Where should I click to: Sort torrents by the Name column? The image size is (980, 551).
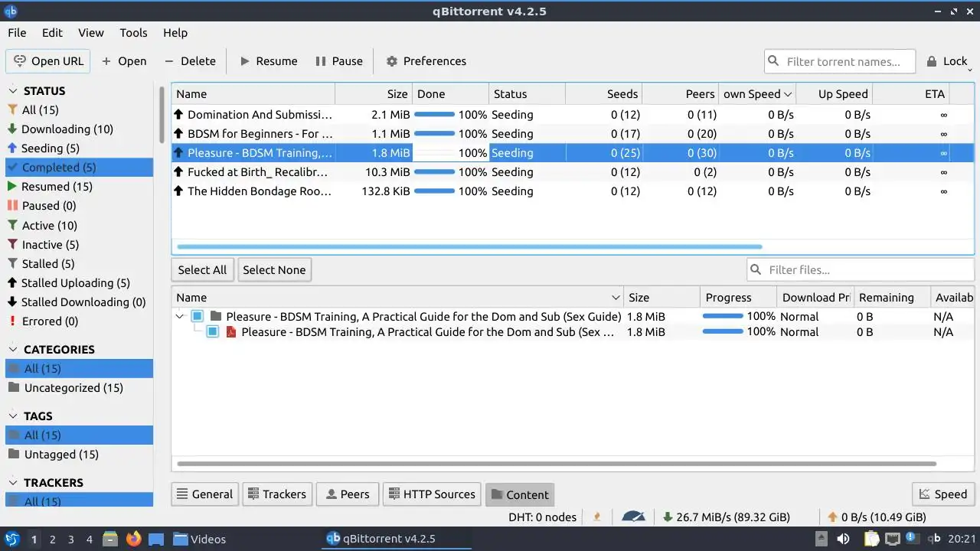click(253, 94)
